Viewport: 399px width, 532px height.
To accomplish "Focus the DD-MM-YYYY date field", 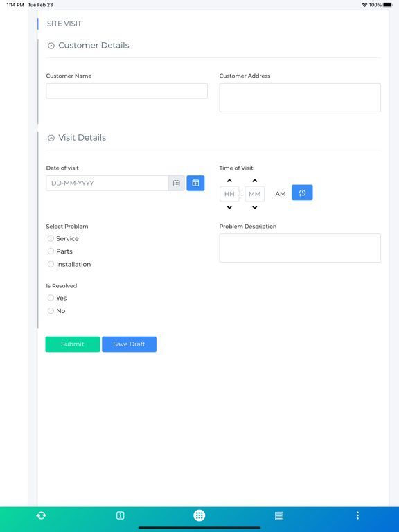I will point(107,183).
